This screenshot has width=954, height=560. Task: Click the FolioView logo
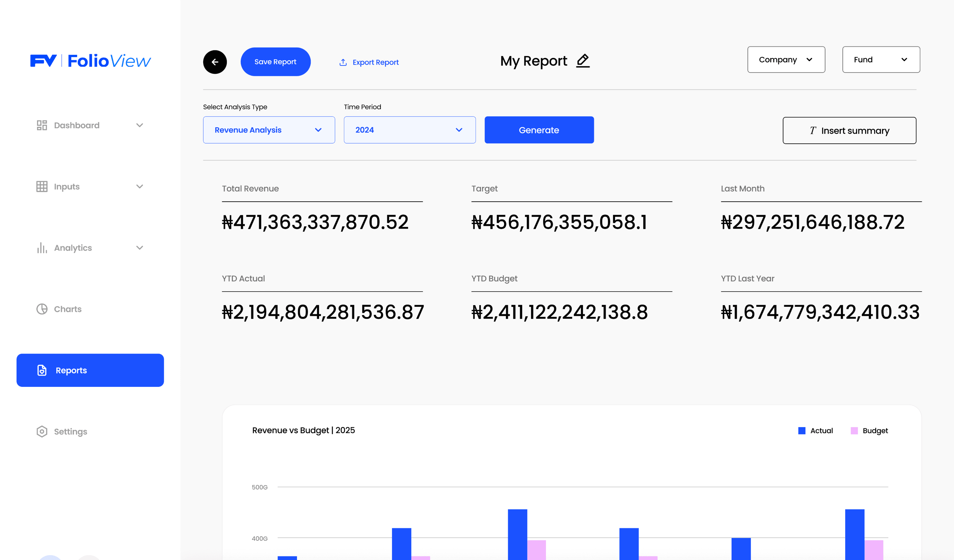click(x=90, y=61)
